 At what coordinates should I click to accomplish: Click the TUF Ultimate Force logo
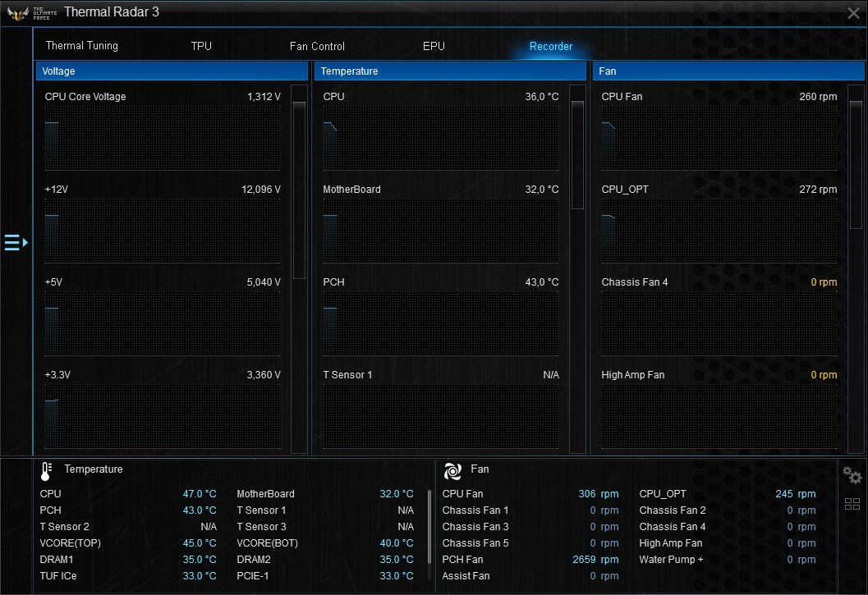click(x=31, y=13)
